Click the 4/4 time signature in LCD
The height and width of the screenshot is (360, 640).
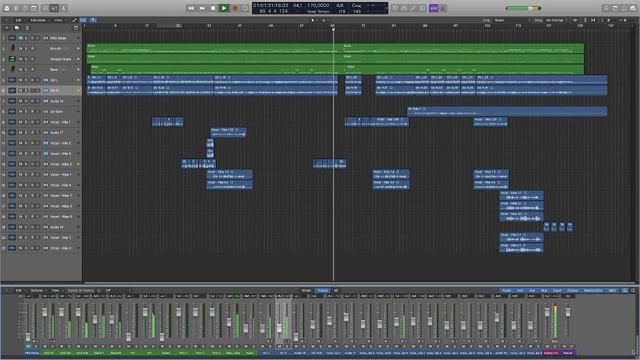[339, 5]
